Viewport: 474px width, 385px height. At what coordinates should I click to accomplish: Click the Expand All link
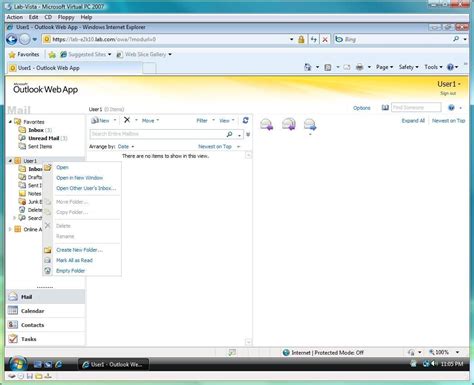pyautogui.click(x=413, y=121)
